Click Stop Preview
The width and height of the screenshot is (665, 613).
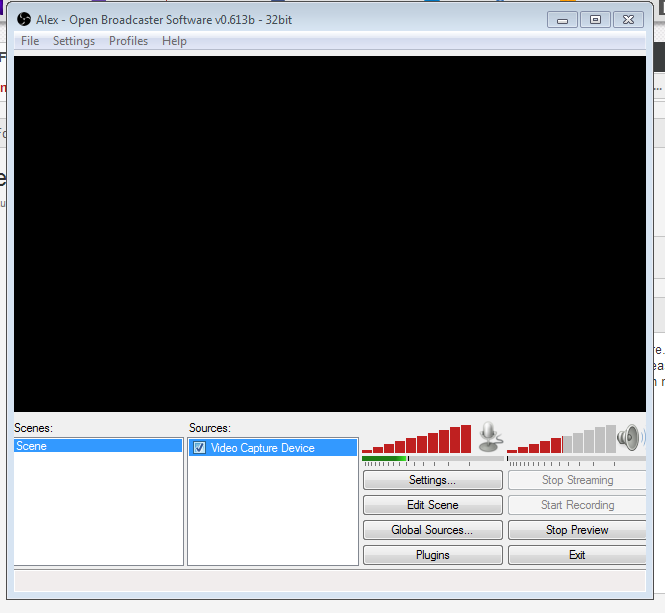tap(577, 530)
